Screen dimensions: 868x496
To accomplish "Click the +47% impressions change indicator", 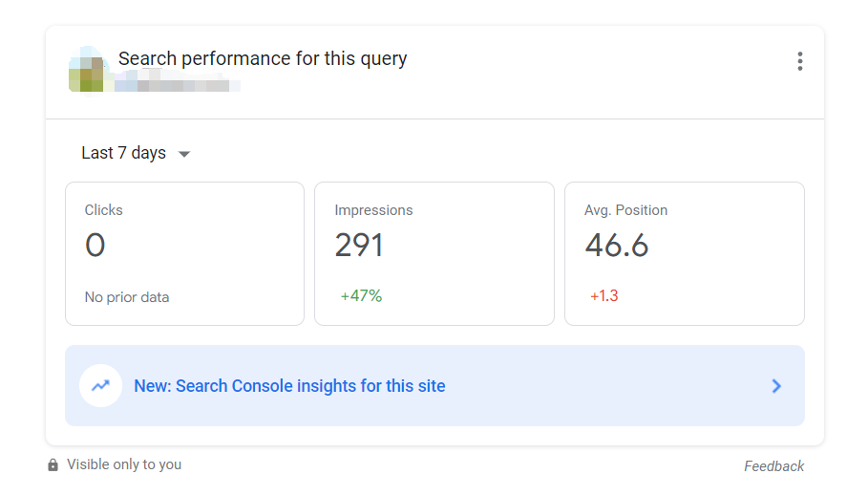I will 361,296.
